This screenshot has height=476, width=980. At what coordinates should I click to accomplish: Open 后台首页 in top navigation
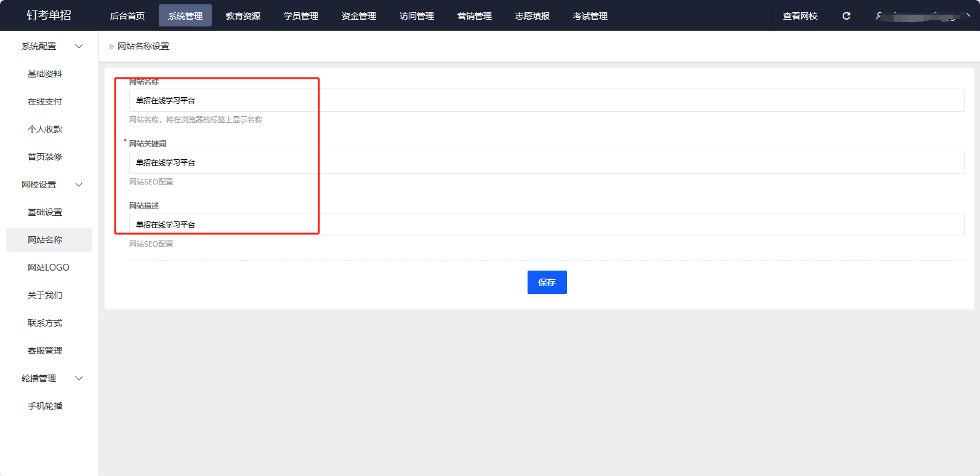[127, 16]
